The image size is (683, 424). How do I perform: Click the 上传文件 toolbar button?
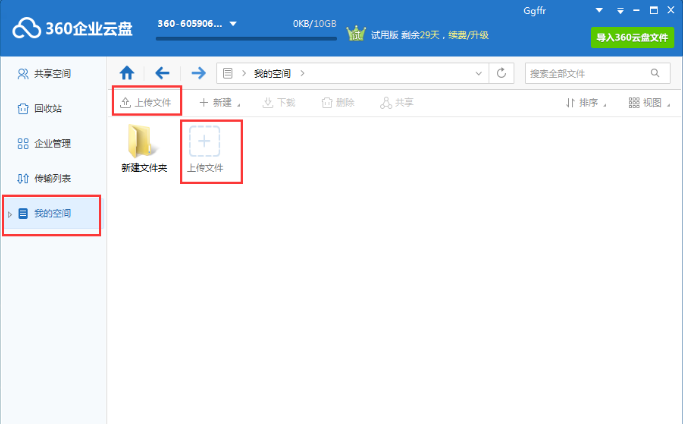(x=146, y=102)
